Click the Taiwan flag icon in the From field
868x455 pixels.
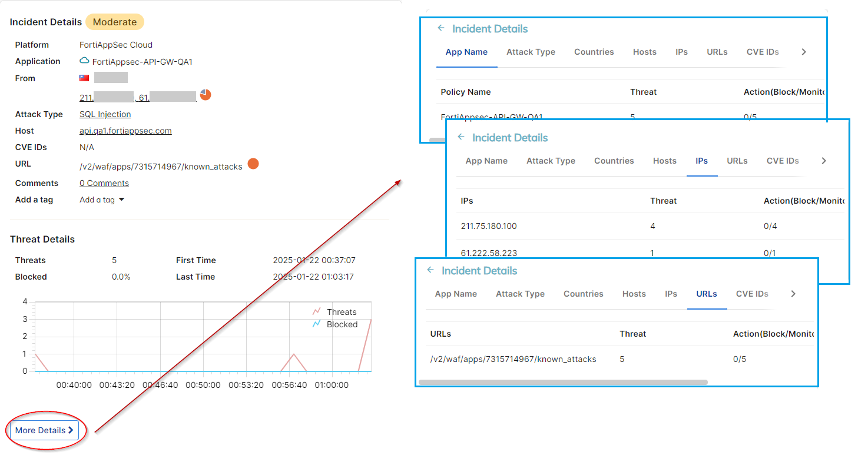83,77
